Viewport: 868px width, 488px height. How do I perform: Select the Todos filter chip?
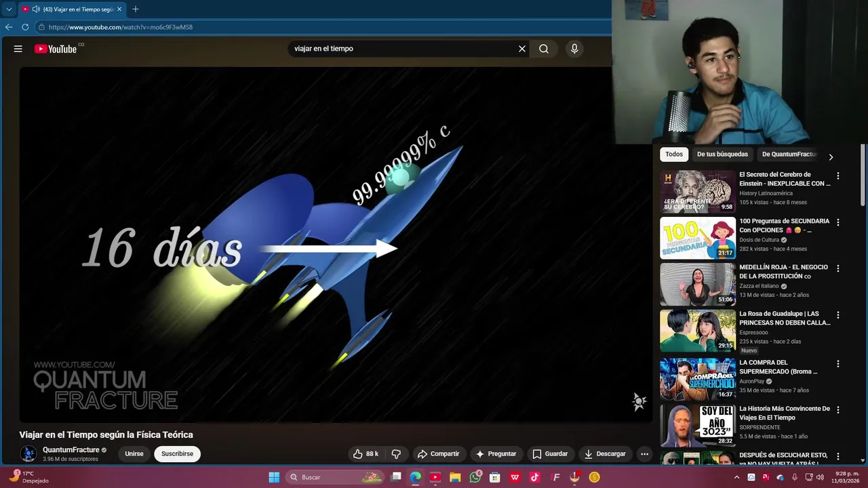click(674, 155)
